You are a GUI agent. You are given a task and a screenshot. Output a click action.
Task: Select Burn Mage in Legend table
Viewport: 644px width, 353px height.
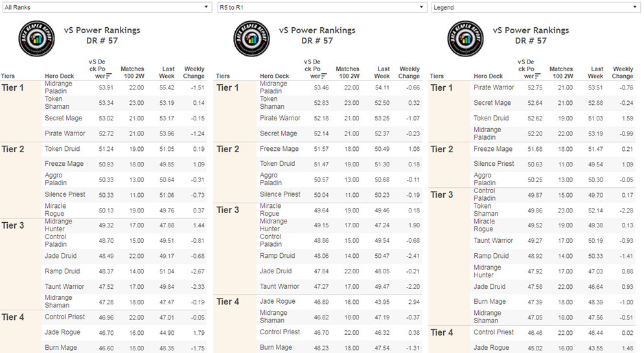[490, 302]
